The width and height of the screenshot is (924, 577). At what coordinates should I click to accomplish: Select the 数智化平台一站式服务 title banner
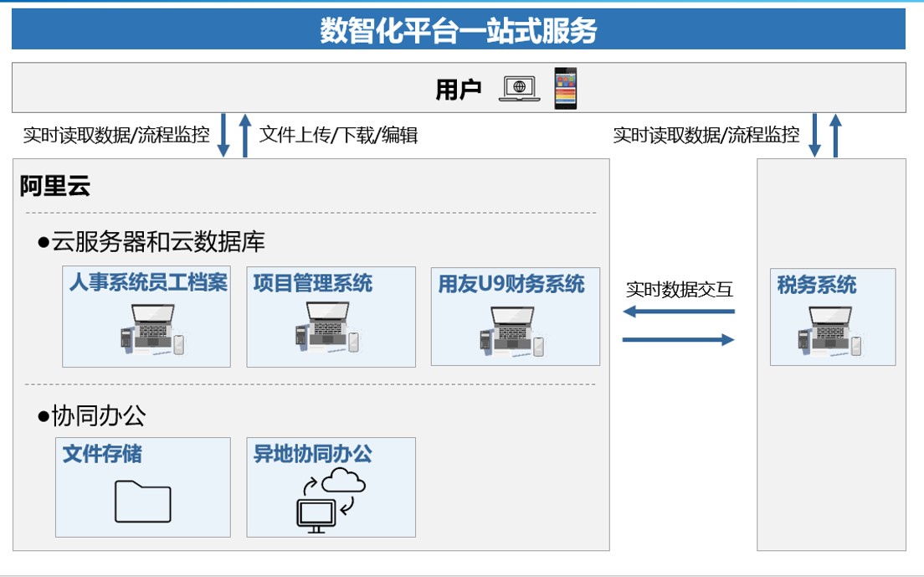(x=459, y=30)
